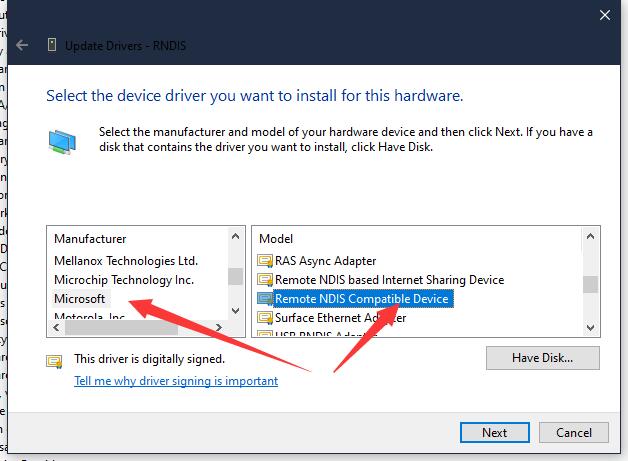Image resolution: width=628 pixels, height=461 pixels.
Task: Select Surface Ethernet Adapter model
Action: [340, 318]
